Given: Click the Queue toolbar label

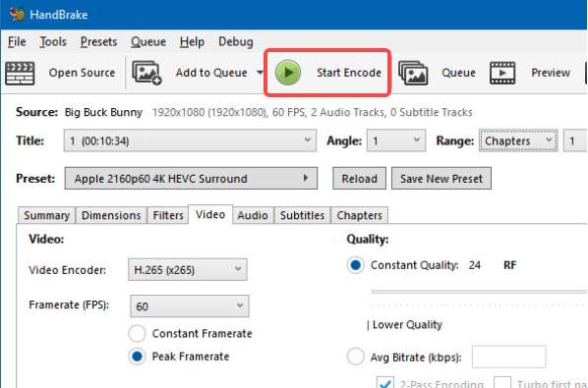Looking at the screenshot, I should pyautogui.click(x=458, y=73).
